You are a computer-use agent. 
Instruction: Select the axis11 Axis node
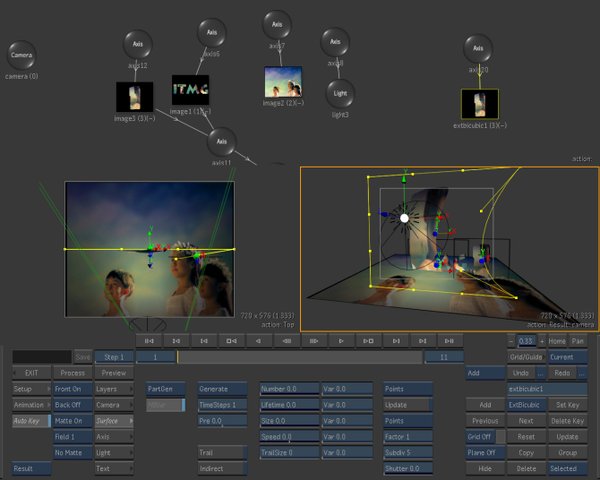pos(221,141)
